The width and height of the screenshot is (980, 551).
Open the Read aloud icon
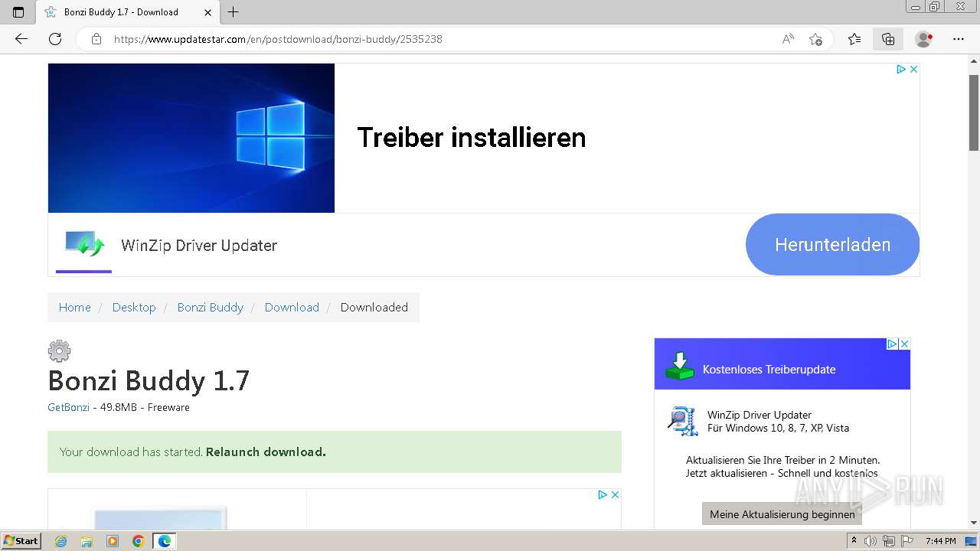[x=788, y=39]
